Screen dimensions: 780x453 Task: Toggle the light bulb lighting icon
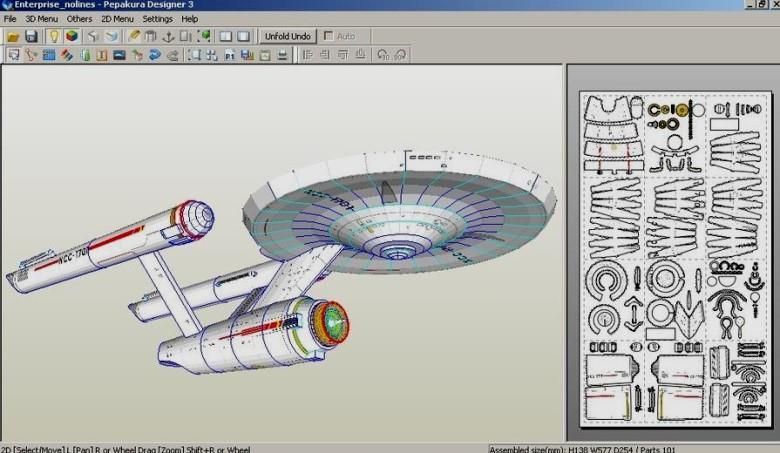[54, 36]
